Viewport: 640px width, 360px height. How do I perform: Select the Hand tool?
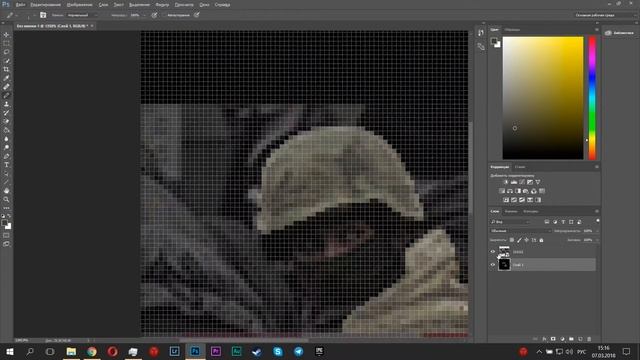(6, 191)
